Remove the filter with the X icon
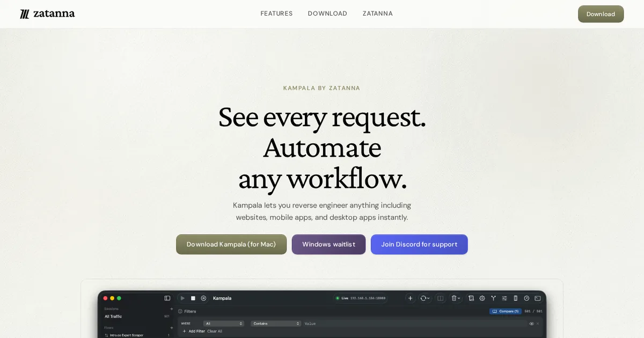 click(x=538, y=324)
